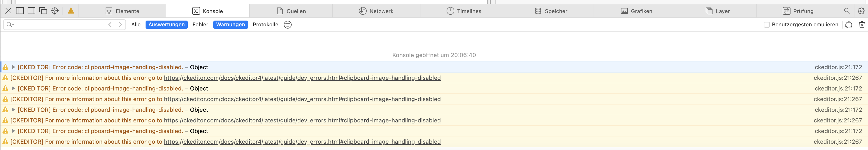This screenshot has width=868, height=150.
Task: Open Web Inspector settings gear
Action: tap(861, 11)
